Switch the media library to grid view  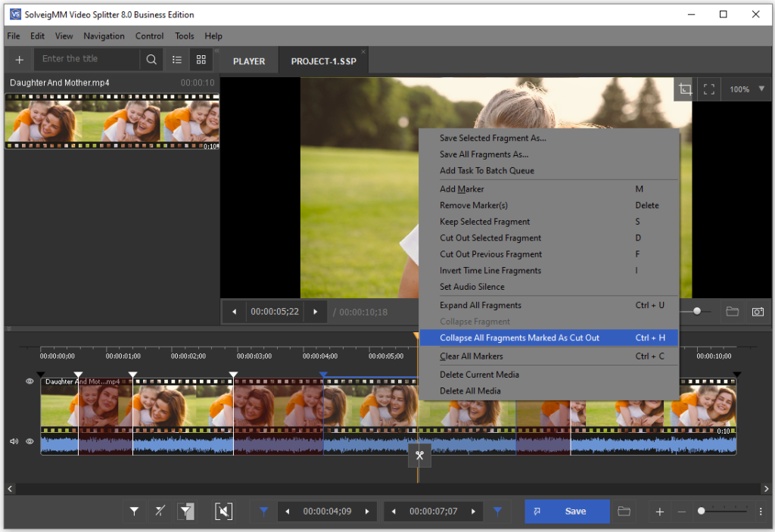tap(201, 59)
